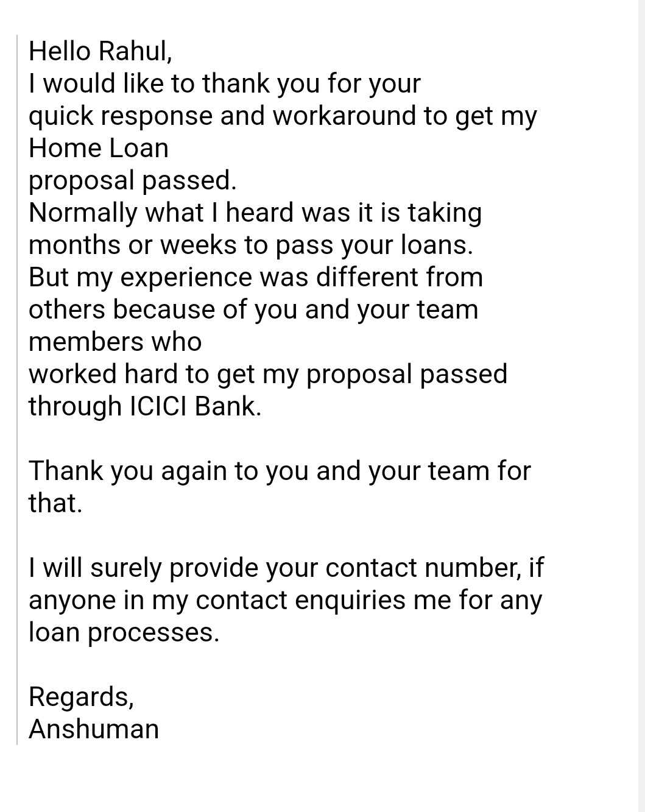Image resolution: width=645 pixels, height=812 pixels.
Task: Click the "loan processes." line
Action: [124, 633]
